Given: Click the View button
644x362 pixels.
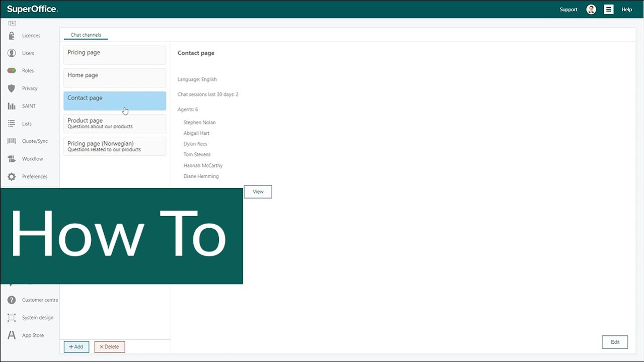Looking at the screenshot, I should point(258,192).
